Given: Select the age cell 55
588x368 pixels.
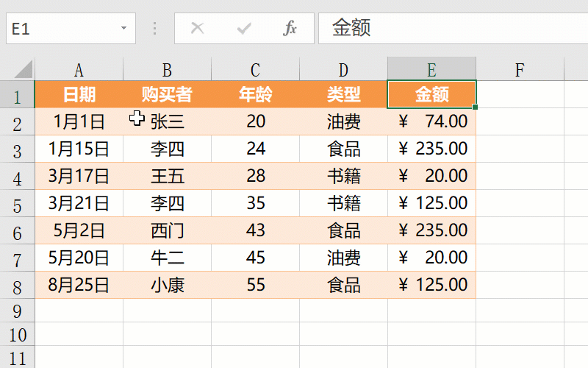Looking at the screenshot, I should coord(255,285).
